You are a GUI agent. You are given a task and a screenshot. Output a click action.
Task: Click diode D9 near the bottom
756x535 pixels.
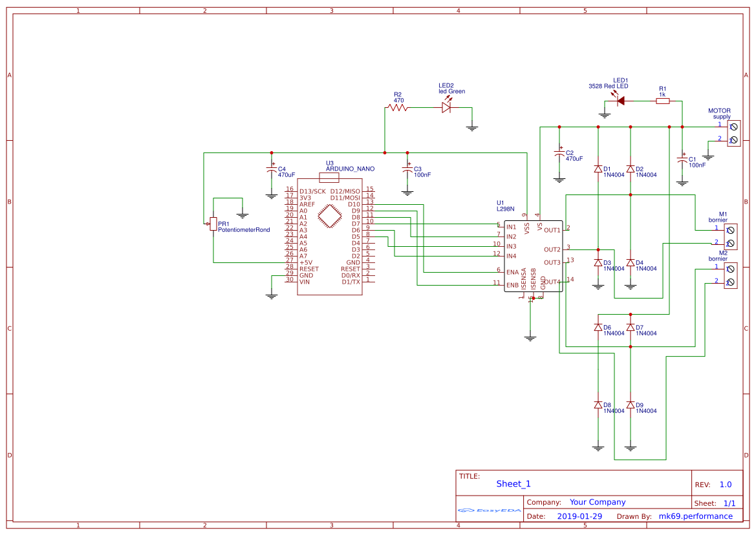[x=631, y=406]
